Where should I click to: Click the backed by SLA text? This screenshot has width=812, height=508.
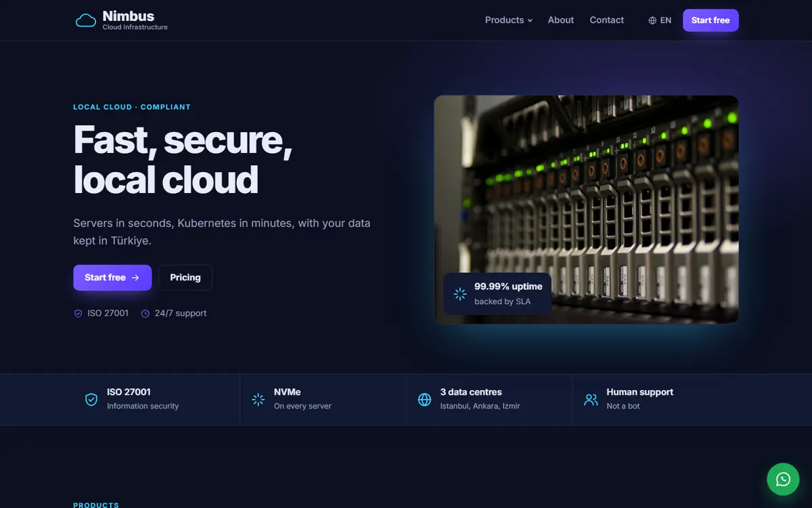pos(502,301)
